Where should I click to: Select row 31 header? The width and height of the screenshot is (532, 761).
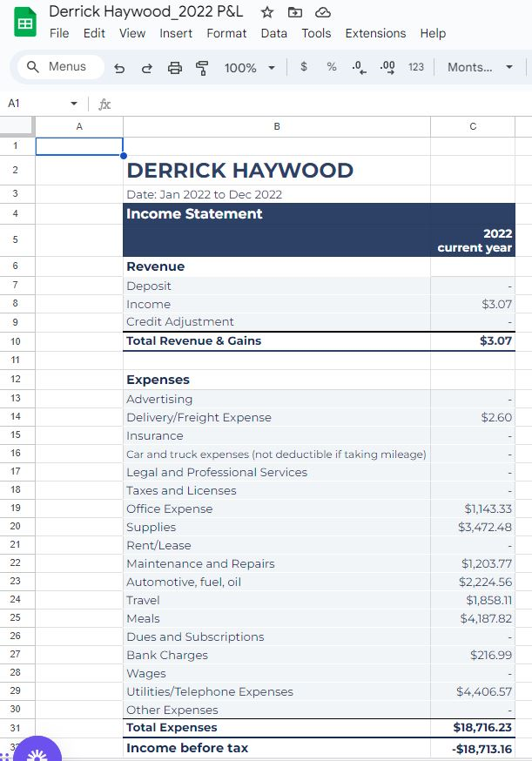tap(16, 728)
